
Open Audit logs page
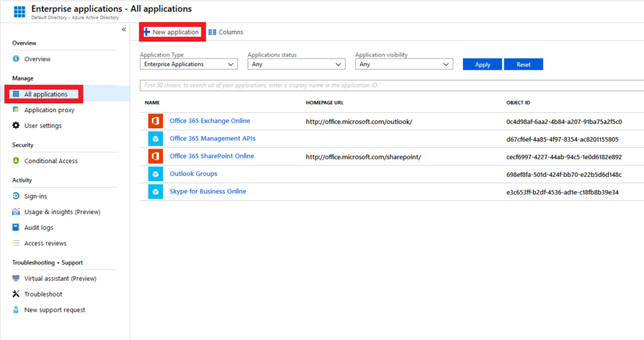pyautogui.click(x=38, y=228)
